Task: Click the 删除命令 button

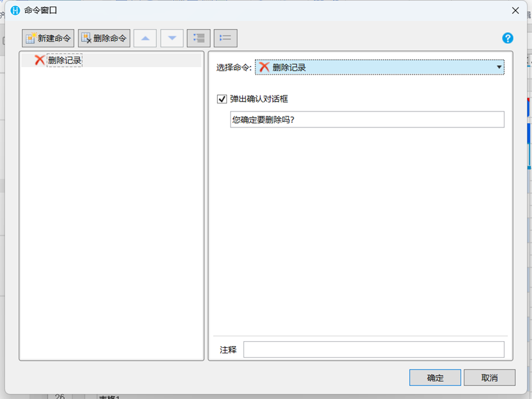Action: [x=104, y=38]
